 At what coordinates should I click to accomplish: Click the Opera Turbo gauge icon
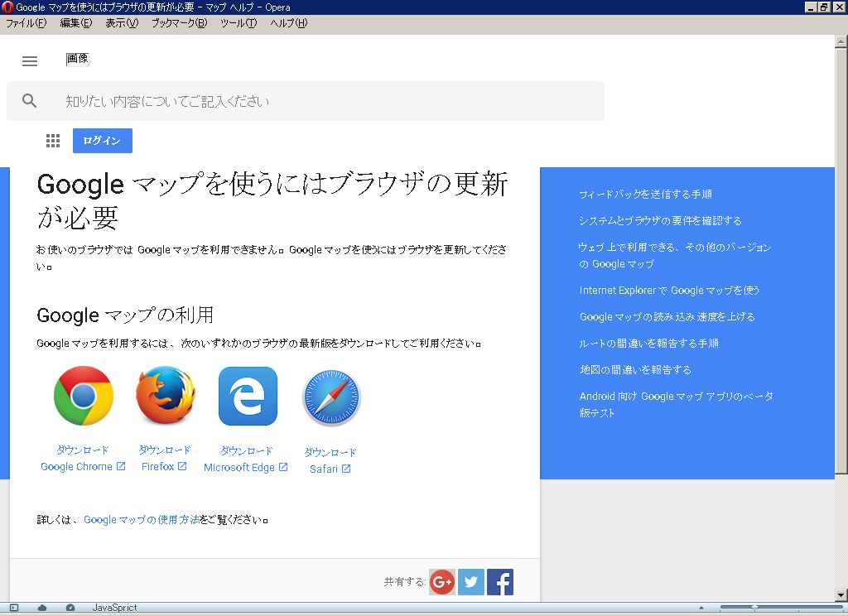point(70,608)
